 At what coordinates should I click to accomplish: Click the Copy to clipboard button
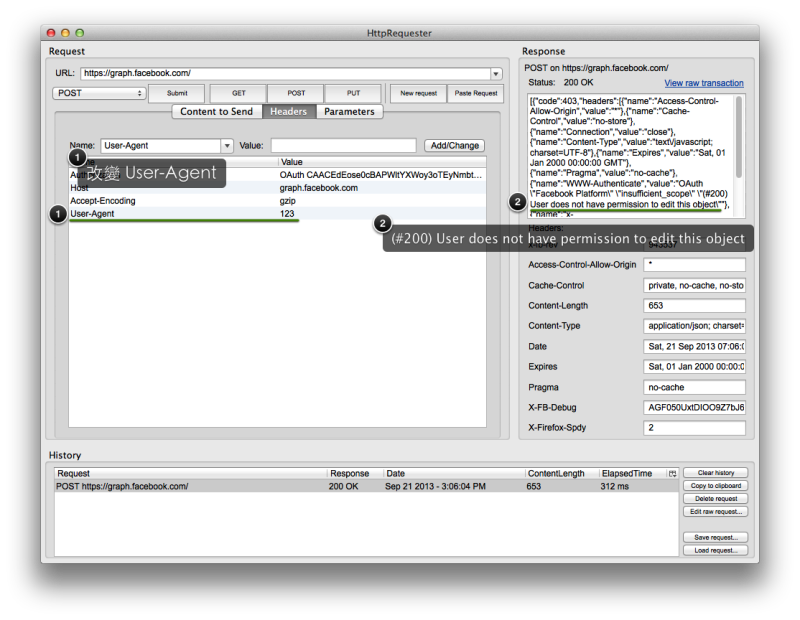pyautogui.click(x=716, y=486)
